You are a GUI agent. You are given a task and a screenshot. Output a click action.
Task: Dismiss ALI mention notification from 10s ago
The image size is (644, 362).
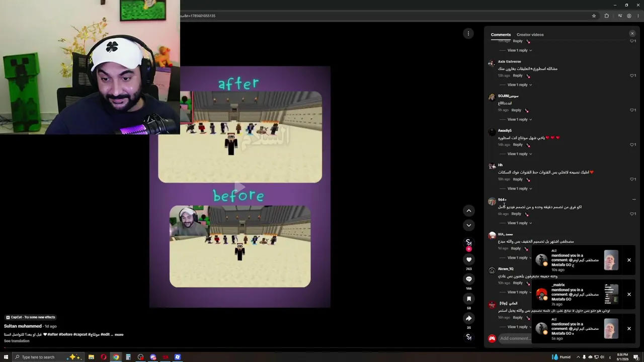629,260
